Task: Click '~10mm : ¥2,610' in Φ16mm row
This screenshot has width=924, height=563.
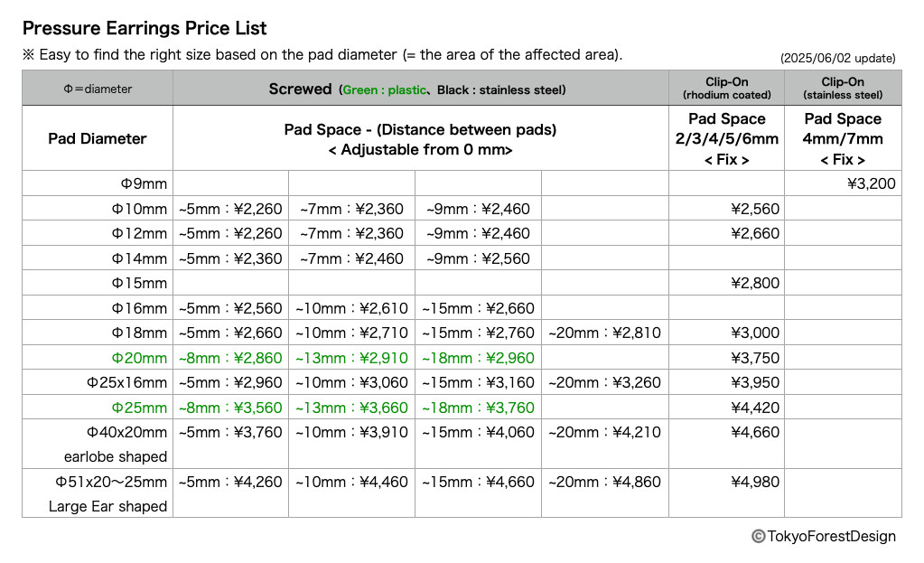Action: 351,308
